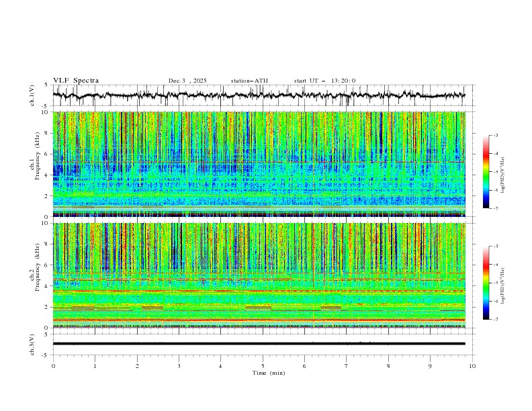This screenshot has height=411, width=532.
Task: Click the ch.2 color scale bar
Action: [x=486, y=283]
